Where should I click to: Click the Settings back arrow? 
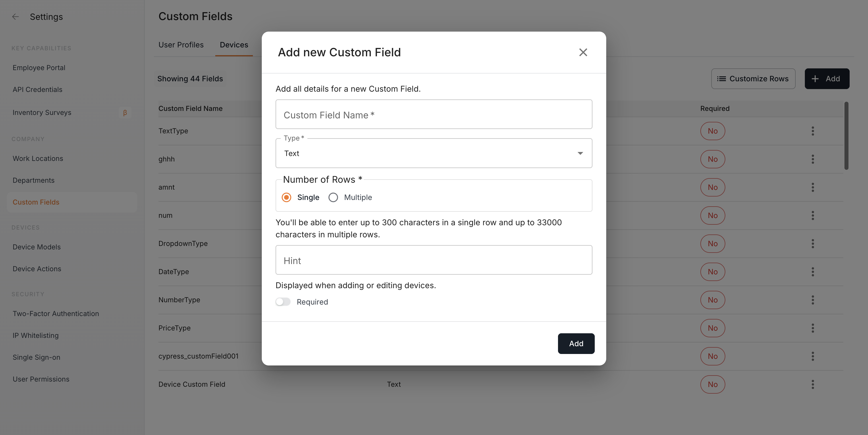point(15,17)
